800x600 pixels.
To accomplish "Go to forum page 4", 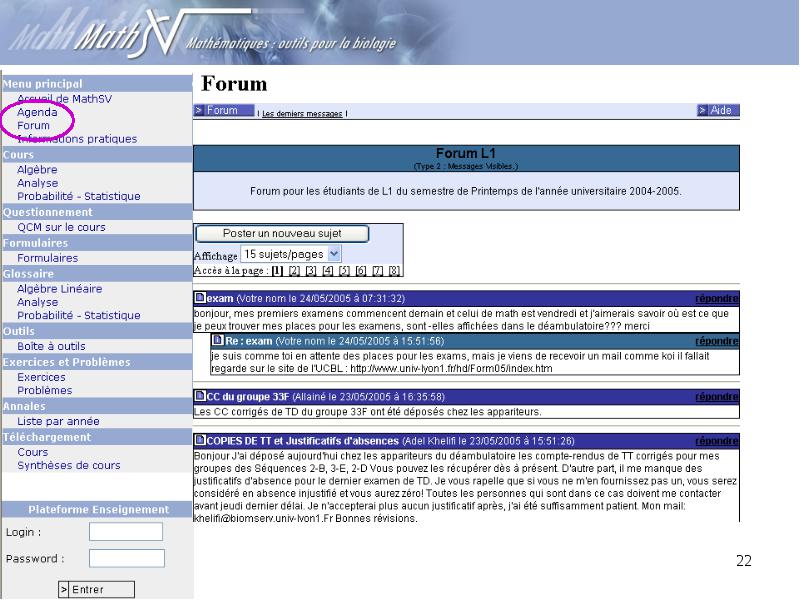I will click(x=328, y=270).
